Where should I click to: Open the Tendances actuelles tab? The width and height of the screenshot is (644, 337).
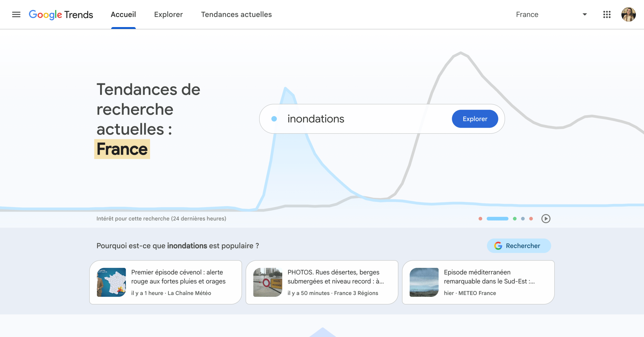tap(236, 15)
